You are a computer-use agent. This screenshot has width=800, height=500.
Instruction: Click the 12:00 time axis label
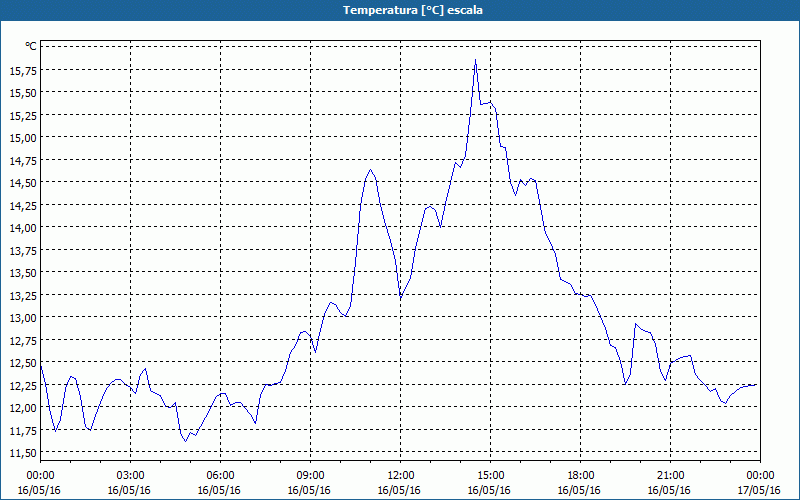point(401,475)
